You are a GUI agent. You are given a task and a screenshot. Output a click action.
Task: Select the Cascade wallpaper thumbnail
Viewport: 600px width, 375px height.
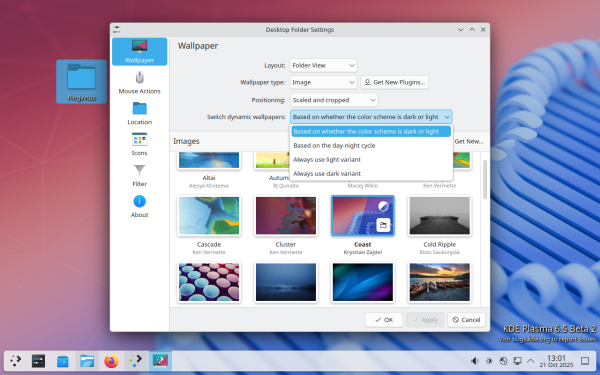coord(209,216)
